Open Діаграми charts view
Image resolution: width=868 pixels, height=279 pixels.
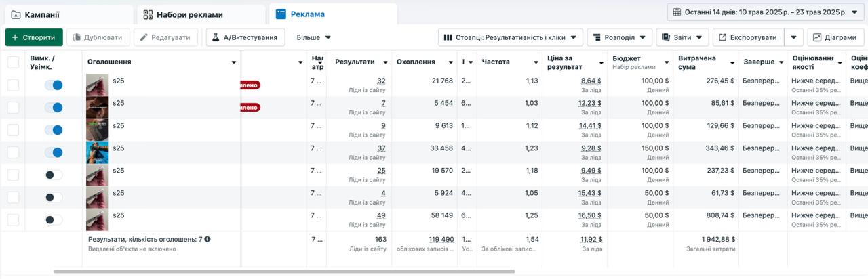pyautogui.click(x=835, y=37)
